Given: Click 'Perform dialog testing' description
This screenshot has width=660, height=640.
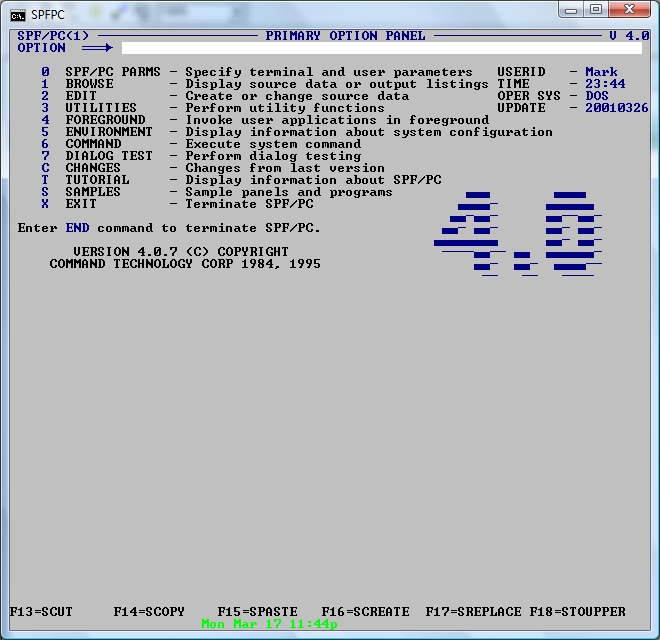Looking at the screenshot, I should (273, 156).
